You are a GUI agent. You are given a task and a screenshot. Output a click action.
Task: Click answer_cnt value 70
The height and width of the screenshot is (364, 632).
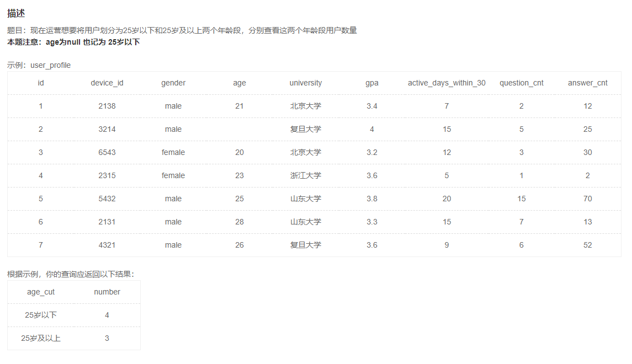pos(588,199)
